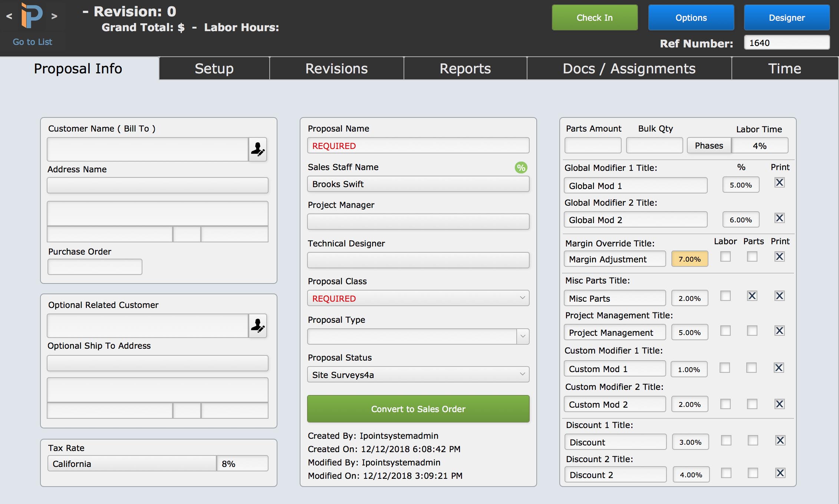The image size is (839, 504).
Task: Open Proposal Status dropdown showing Site Surveys4a
Action: pos(418,375)
